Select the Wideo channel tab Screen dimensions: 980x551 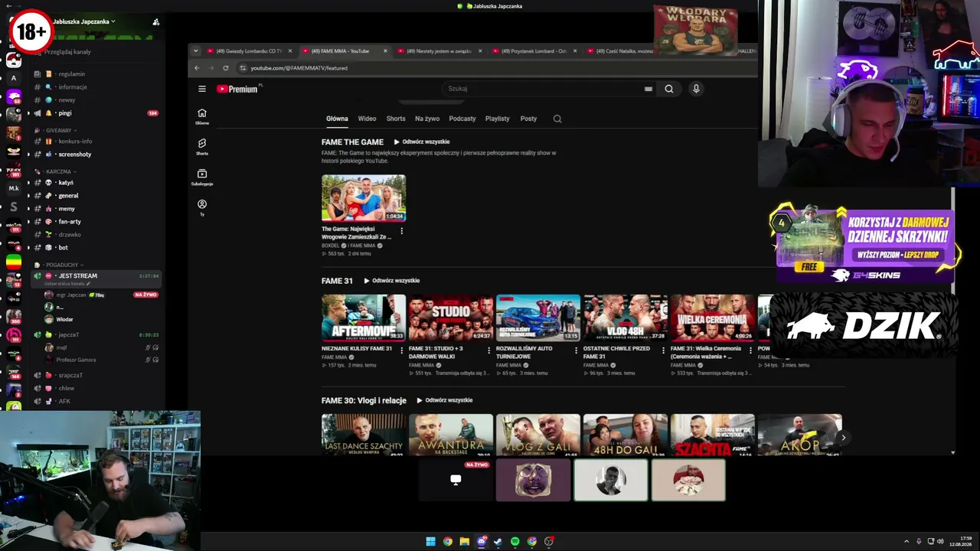[x=367, y=119]
